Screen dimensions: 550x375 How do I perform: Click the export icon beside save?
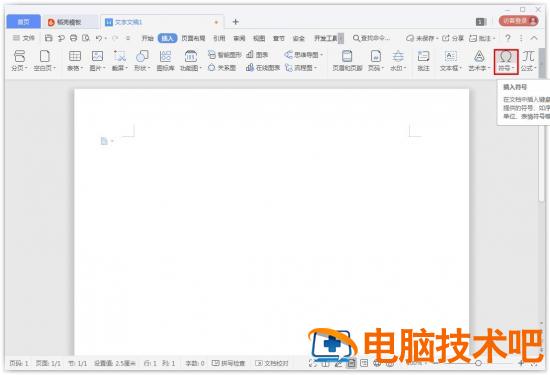pos(61,38)
